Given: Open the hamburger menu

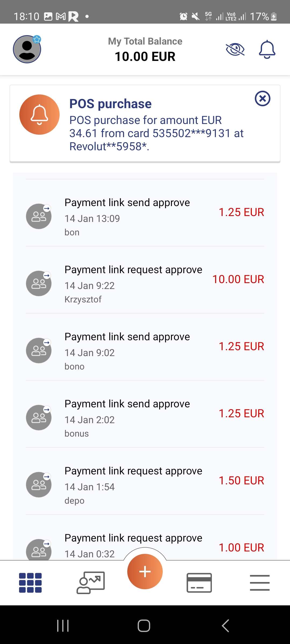Looking at the screenshot, I should [x=260, y=583].
